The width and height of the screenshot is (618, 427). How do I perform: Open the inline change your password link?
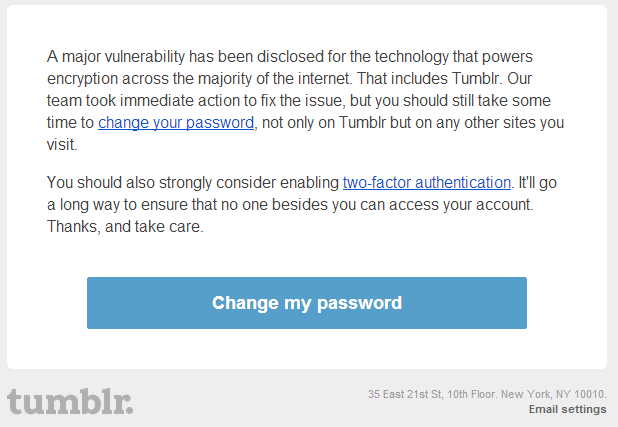coord(176,124)
